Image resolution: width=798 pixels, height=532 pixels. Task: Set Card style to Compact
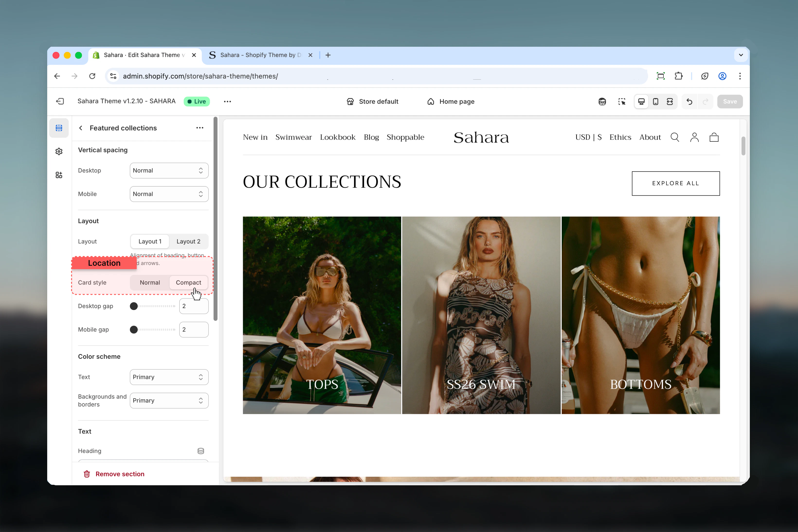pyautogui.click(x=189, y=283)
